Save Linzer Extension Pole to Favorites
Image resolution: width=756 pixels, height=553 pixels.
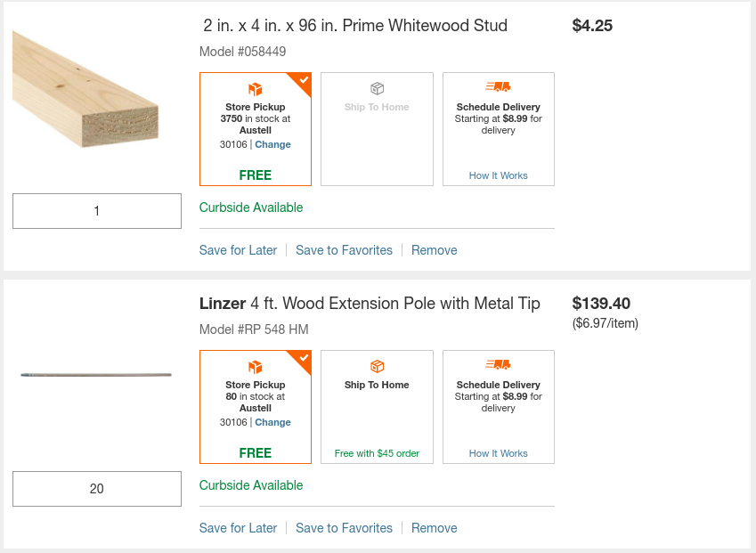coord(344,528)
